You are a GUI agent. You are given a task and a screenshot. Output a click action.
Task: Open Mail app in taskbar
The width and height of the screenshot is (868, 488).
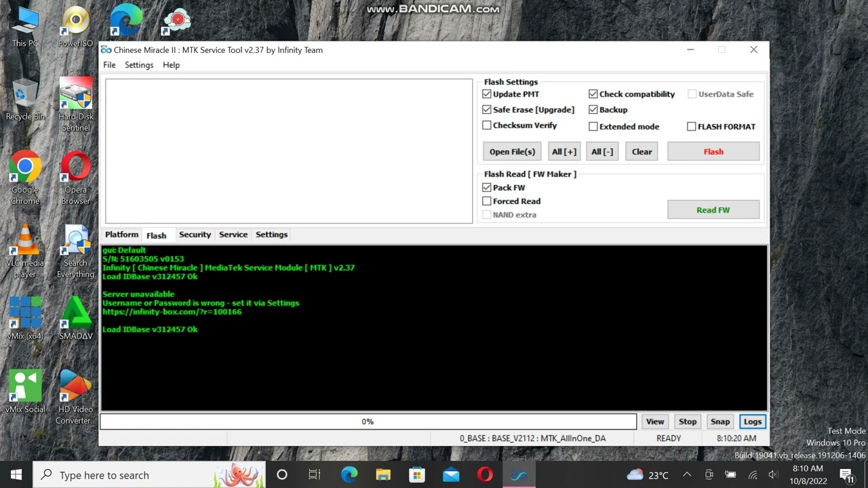[x=451, y=474]
